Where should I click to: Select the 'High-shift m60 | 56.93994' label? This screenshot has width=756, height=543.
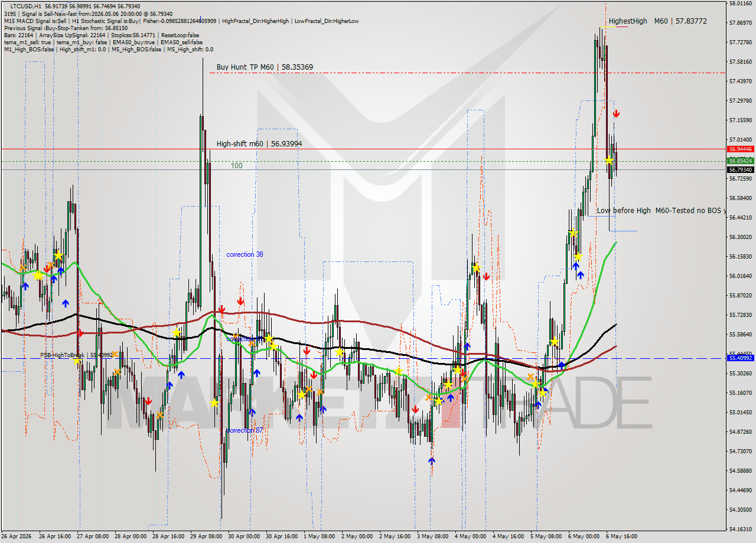pyautogui.click(x=259, y=143)
